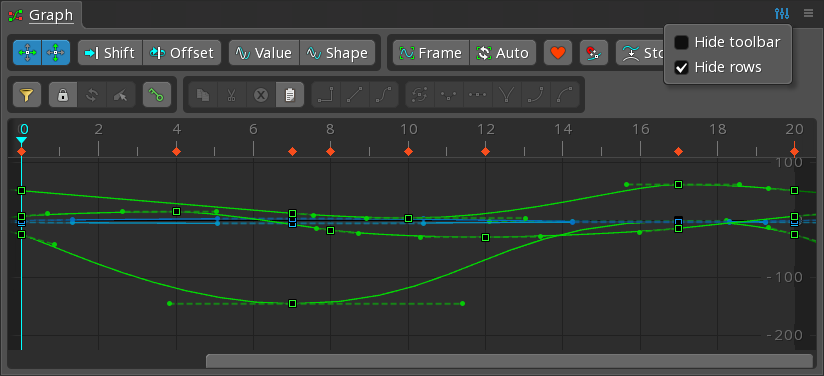Screen dimensions: 824x376
Task: Check the Hide toolbar checkbox
Action: point(681,43)
